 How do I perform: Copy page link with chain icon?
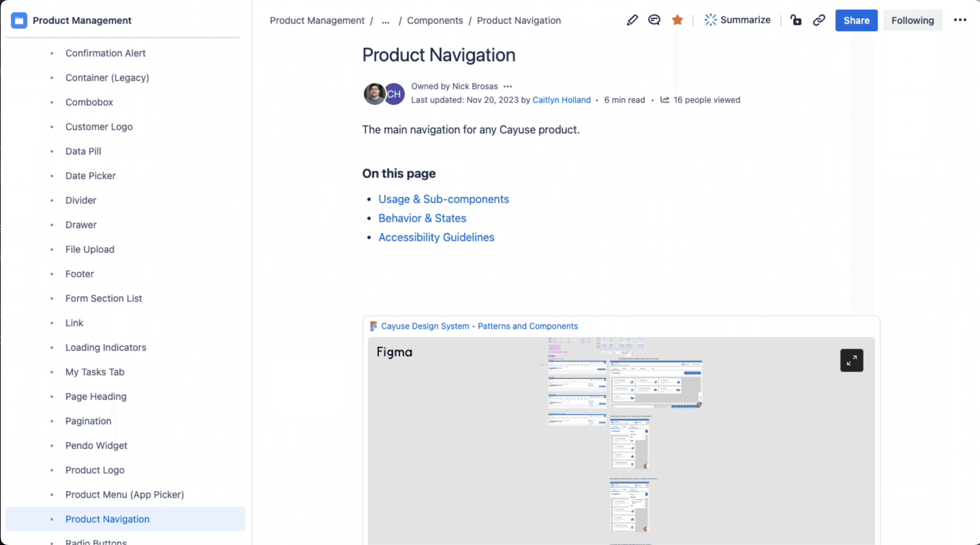pos(819,20)
